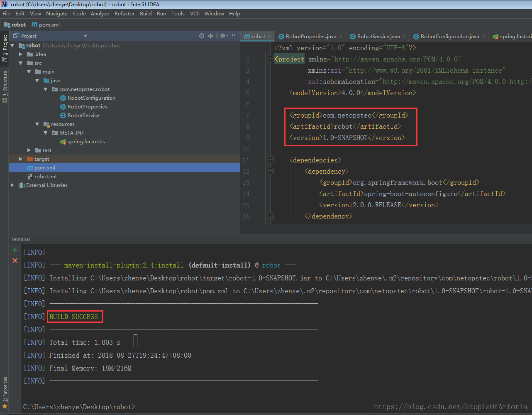This screenshot has height=415, width=532.
Task: Collapse the main folder
Action: (29, 72)
